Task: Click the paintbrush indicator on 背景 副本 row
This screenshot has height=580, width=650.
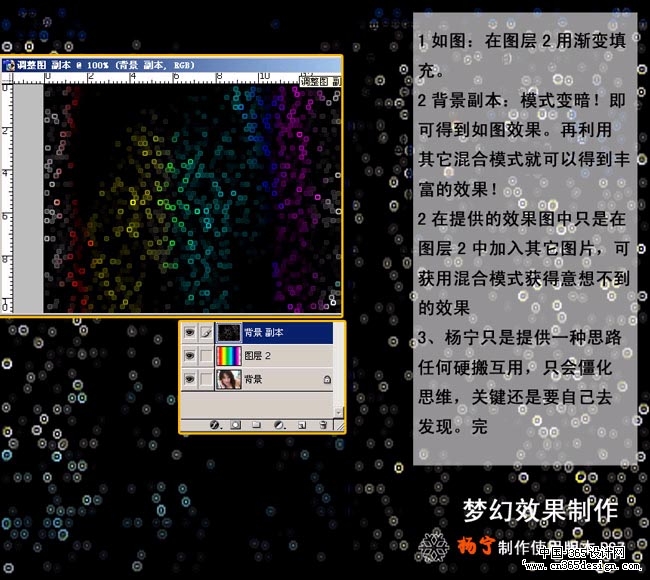Action: pos(206,332)
